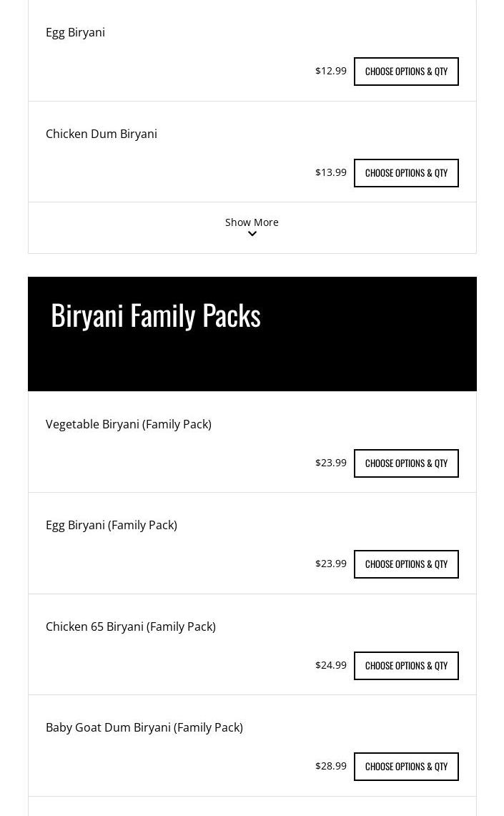Click the $12.99 Egg Biryani price

coord(331,71)
